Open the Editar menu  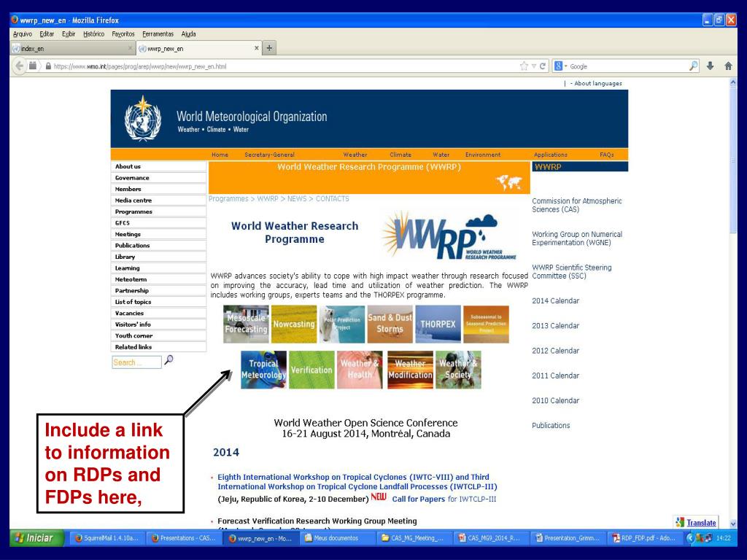47,34
